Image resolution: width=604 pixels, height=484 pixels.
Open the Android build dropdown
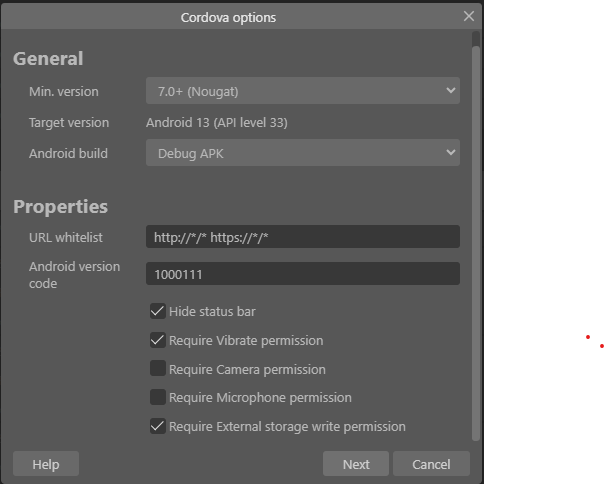303,153
